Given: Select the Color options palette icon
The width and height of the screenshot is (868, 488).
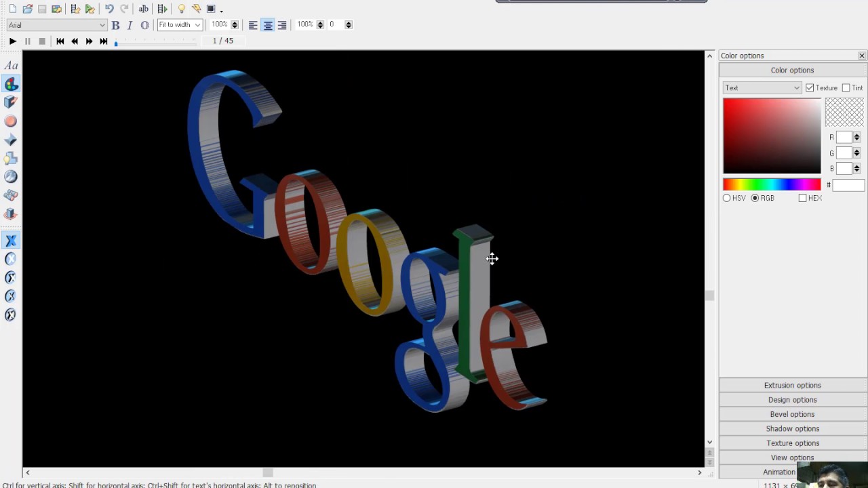Looking at the screenshot, I should point(11,84).
